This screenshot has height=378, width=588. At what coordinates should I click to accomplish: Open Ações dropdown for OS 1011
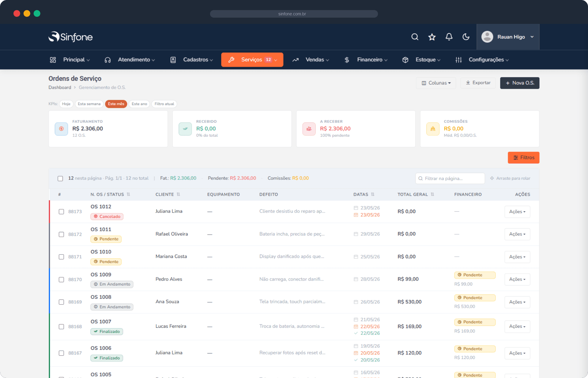click(517, 234)
